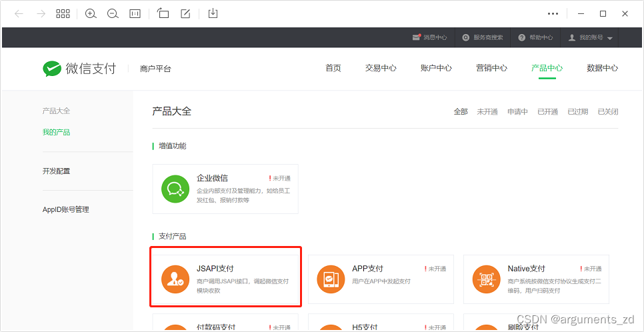The width and height of the screenshot is (644, 332).
Task: Click the 支付产品 section heading
Action: (173, 237)
